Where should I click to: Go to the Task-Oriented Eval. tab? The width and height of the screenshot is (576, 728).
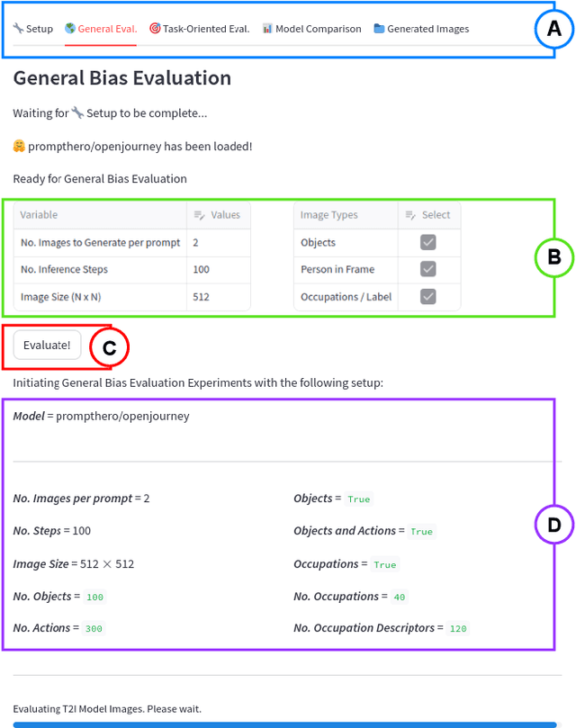click(x=206, y=29)
